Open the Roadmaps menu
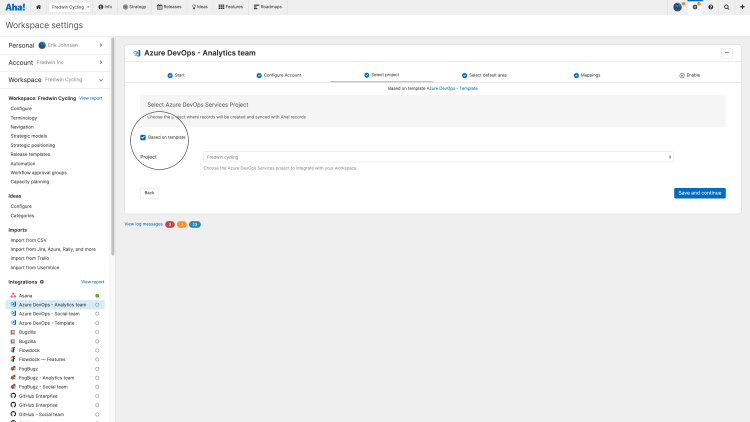Screen dimensions: 750x422 click(268, 7)
